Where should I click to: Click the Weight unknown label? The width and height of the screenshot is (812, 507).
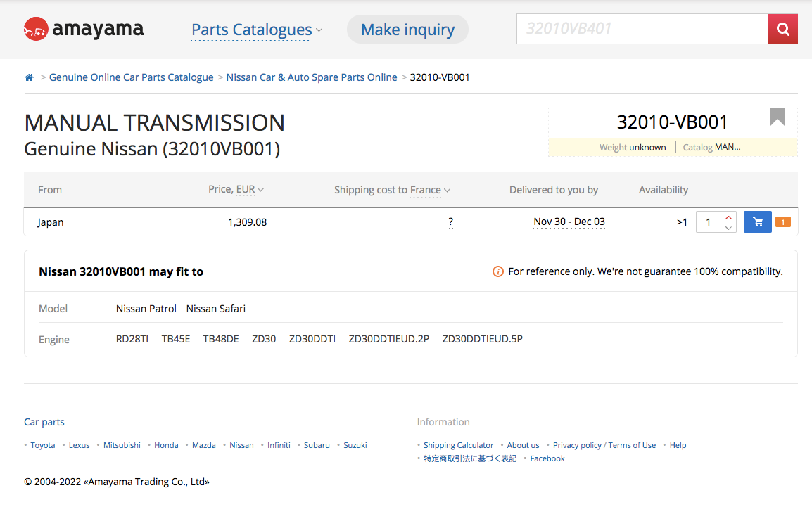click(633, 148)
